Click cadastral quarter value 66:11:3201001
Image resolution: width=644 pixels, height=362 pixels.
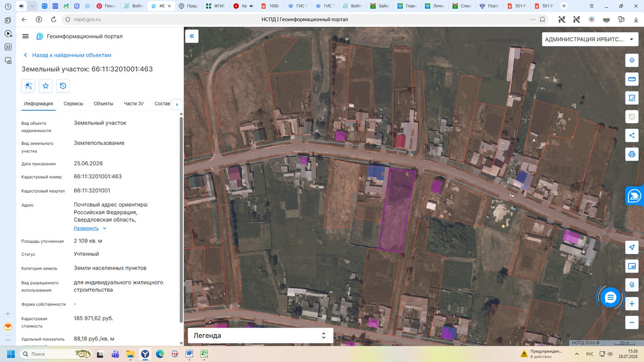92,191
